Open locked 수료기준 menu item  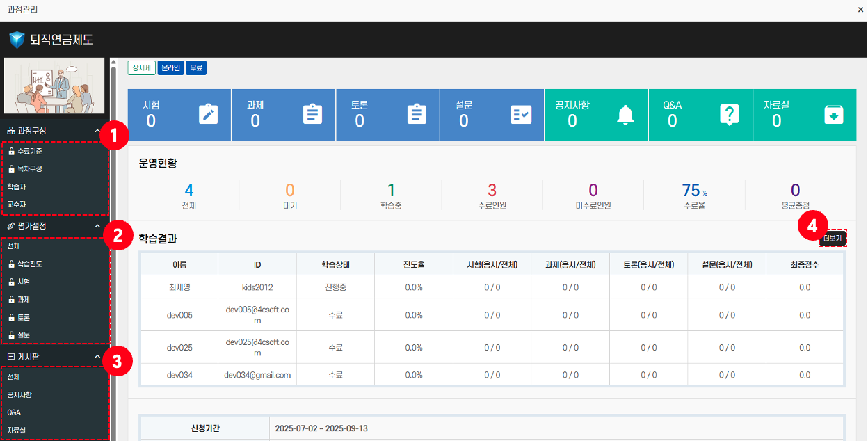(29, 151)
